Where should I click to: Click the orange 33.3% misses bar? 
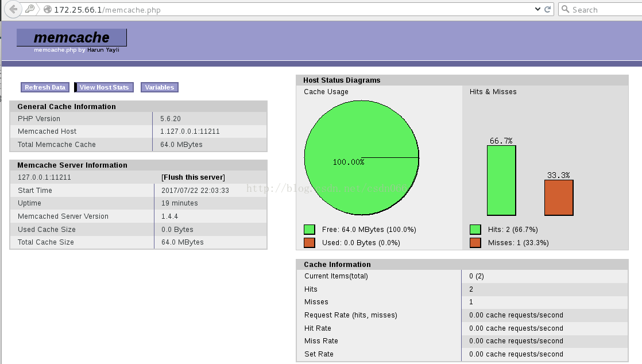(x=559, y=198)
